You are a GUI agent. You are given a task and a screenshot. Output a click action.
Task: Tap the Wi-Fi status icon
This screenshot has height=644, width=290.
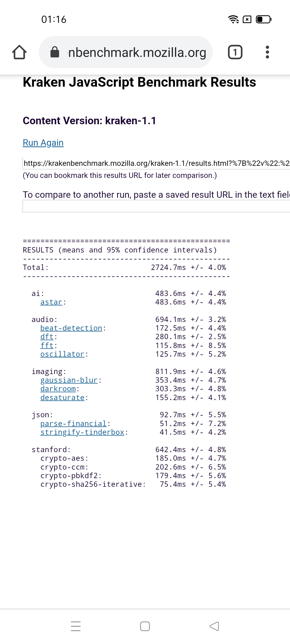(x=233, y=19)
